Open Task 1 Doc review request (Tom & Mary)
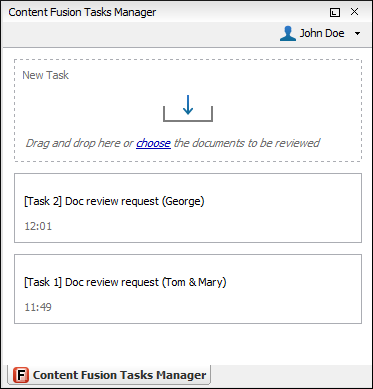 [125, 282]
